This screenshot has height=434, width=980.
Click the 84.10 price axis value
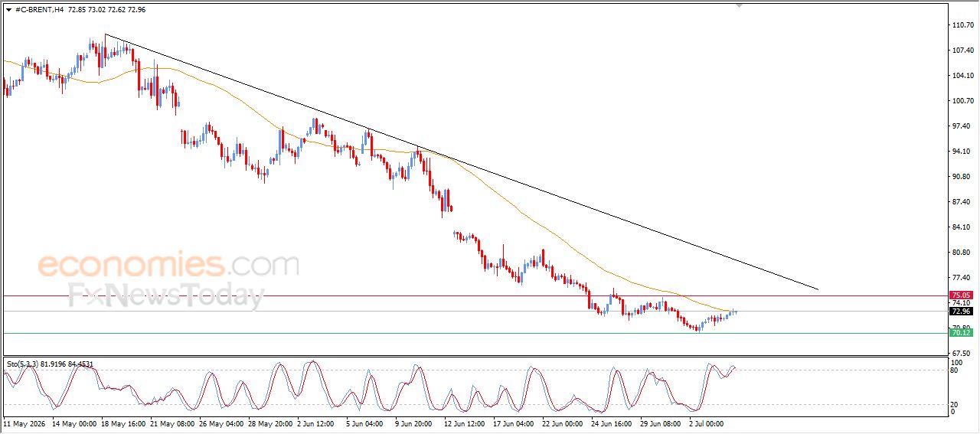(x=962, y=227)
